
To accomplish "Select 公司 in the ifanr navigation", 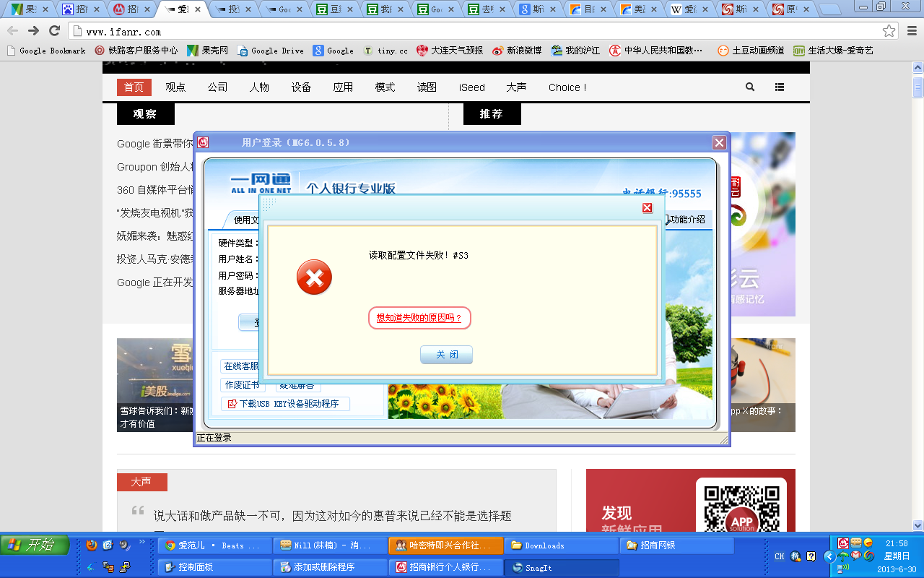I will pos(217,87).
